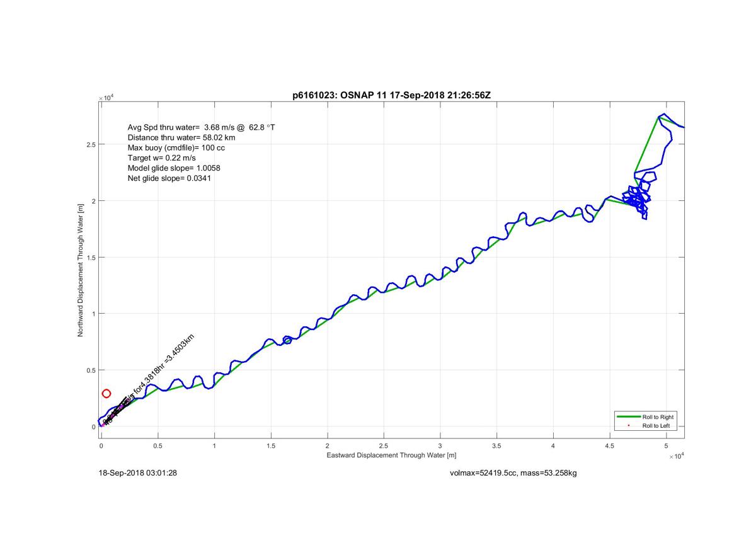The height and width of the screenshot is (560, 756).
Task: Select the 'Distance thru water= 58.02 km' text
Action: click(x=181, y=137)
